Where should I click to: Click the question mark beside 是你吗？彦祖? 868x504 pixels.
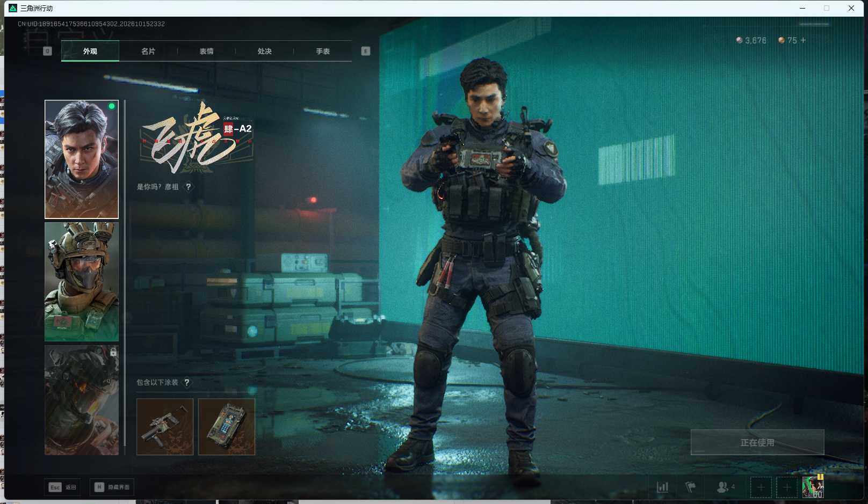pos(188,187)
